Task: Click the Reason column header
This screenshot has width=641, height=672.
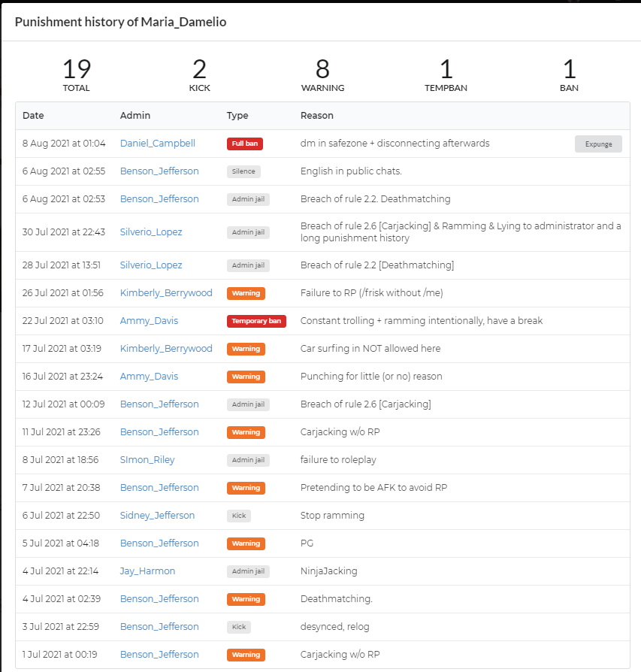Action: click(316, 115)
